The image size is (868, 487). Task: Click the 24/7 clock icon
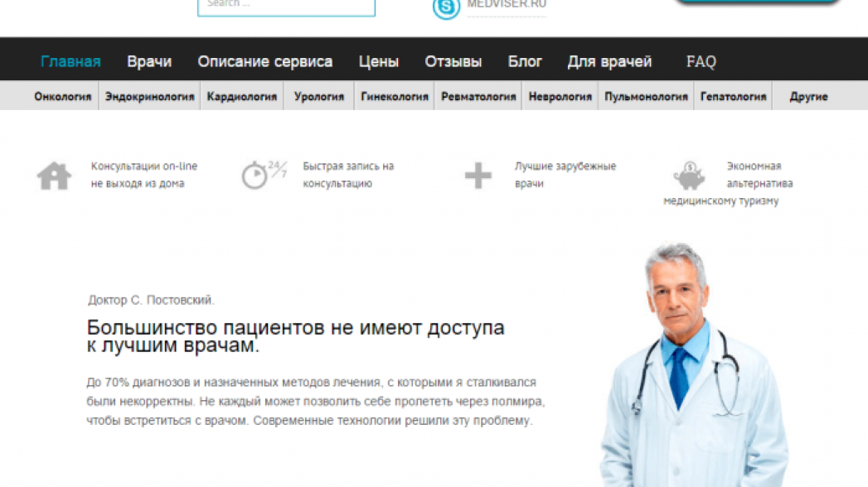tap(263, 175)
